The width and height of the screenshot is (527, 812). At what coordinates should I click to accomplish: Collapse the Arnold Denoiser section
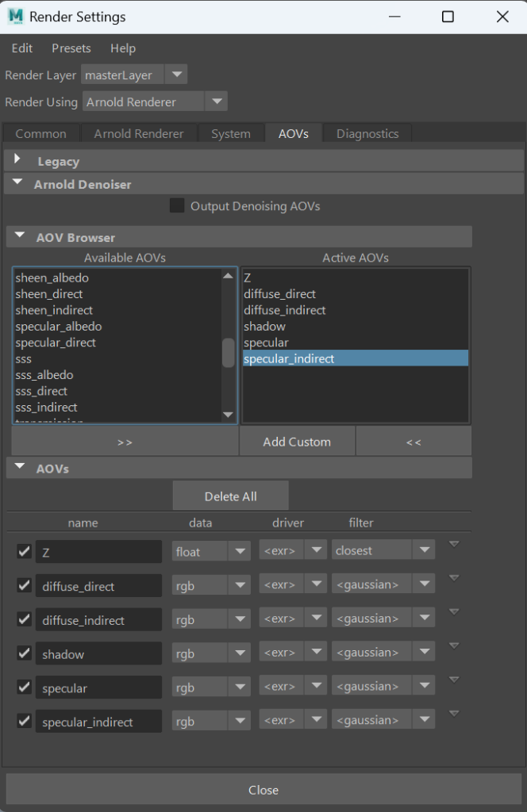(17, 183)
